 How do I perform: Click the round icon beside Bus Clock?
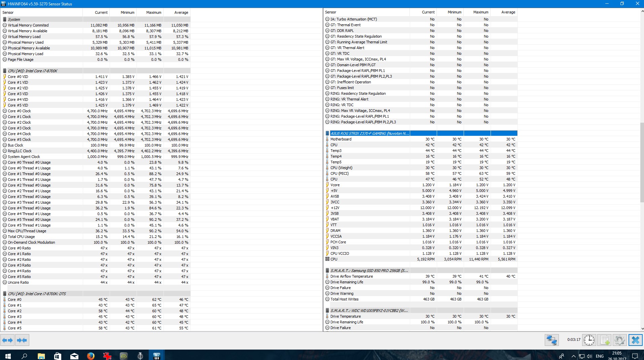tap(5, 145)
